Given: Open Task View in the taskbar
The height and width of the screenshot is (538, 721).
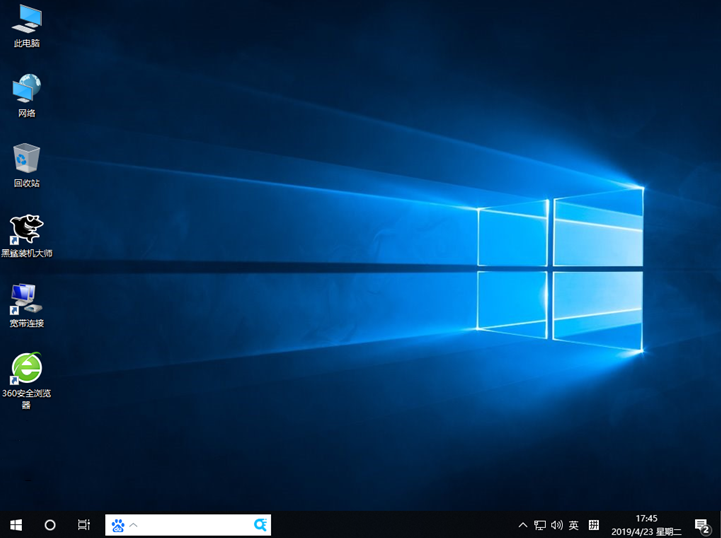Looking at the screenshot, I should (84, 525).
